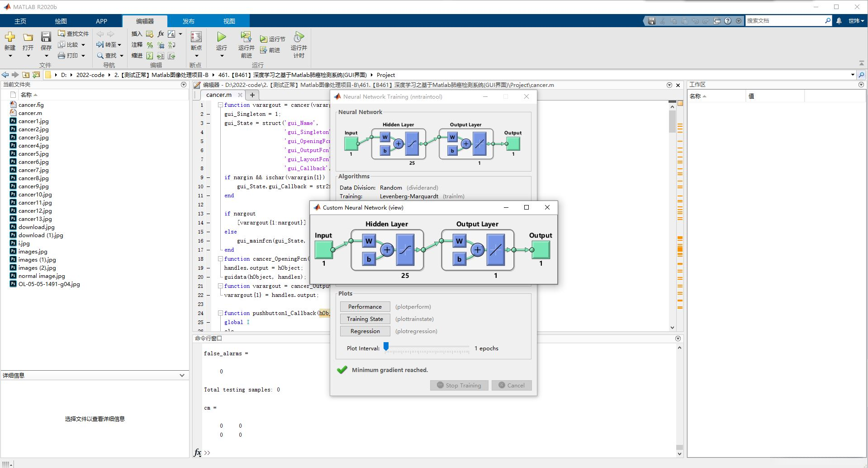
Task: Collapse the cancer_OpeningFcn function code fold
Action: pos(220,259)
